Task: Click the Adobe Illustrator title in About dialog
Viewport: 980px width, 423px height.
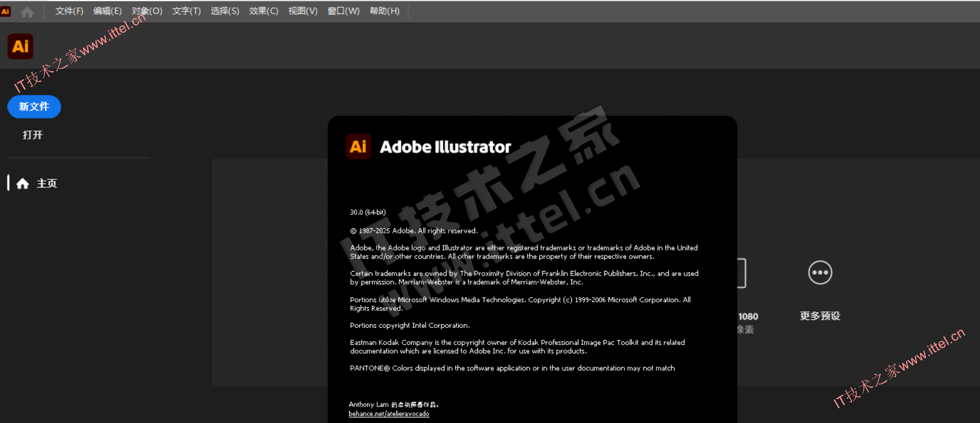Action: tap(445, 147)
